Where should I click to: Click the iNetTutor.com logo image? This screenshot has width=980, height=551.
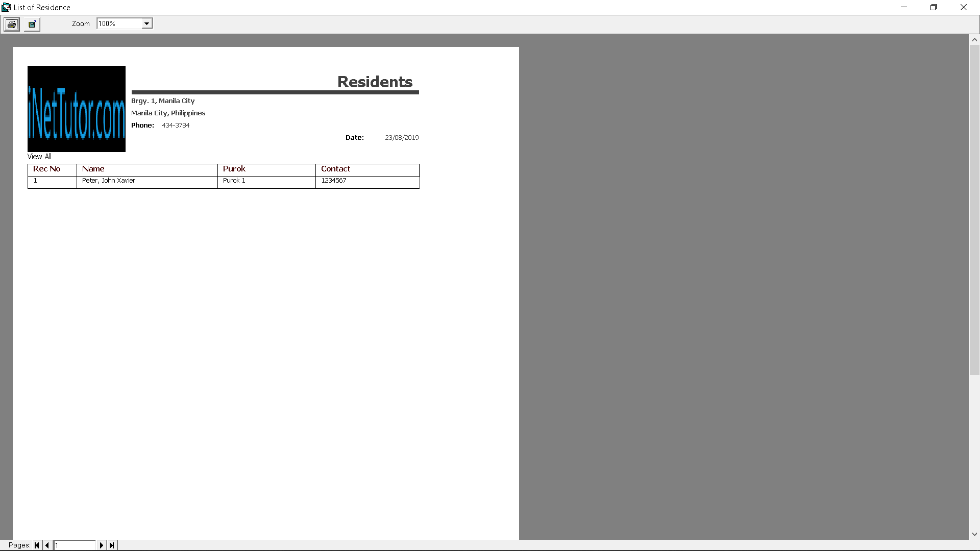pyautogui.click(x=76, y=108)
